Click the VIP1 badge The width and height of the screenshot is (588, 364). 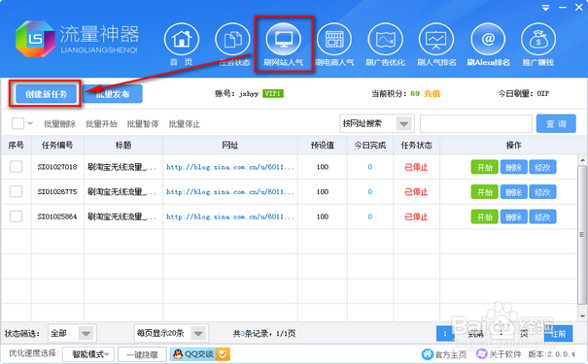coord(273,93)
